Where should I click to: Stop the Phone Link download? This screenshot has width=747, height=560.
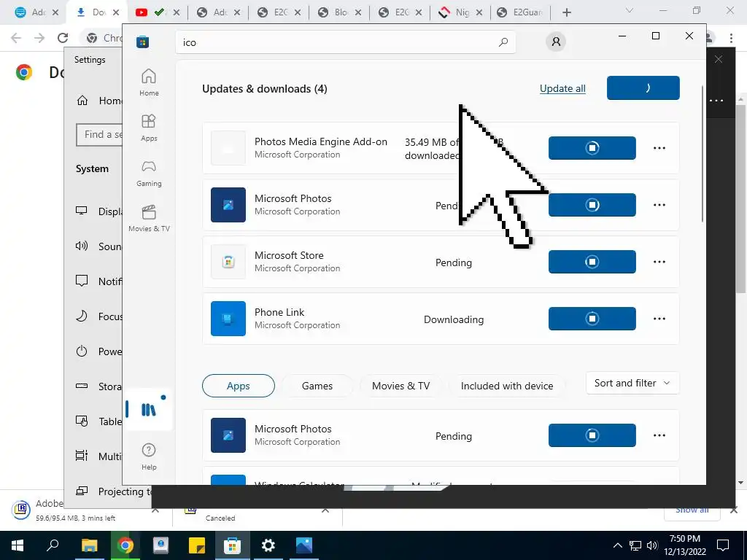coord(592,319)
